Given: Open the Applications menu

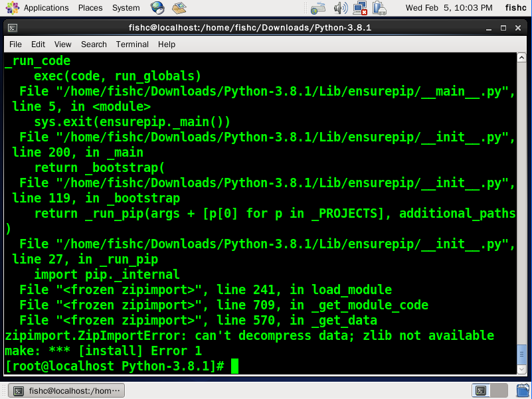Looking at the screenshot, I should [39, 8].
